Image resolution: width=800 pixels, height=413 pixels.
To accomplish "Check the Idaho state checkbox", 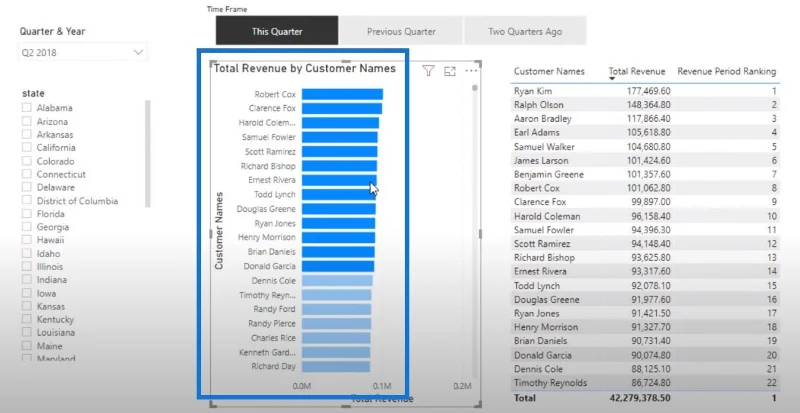I will point(27,254).
